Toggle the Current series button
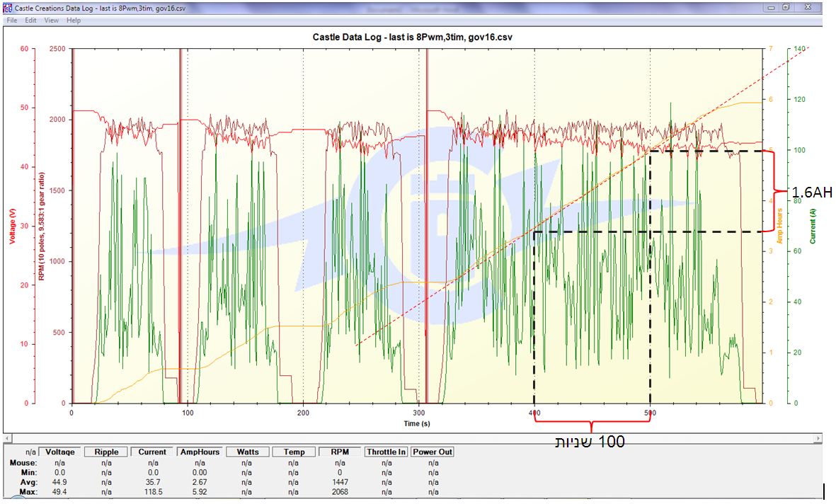 [x=152, y=452]
